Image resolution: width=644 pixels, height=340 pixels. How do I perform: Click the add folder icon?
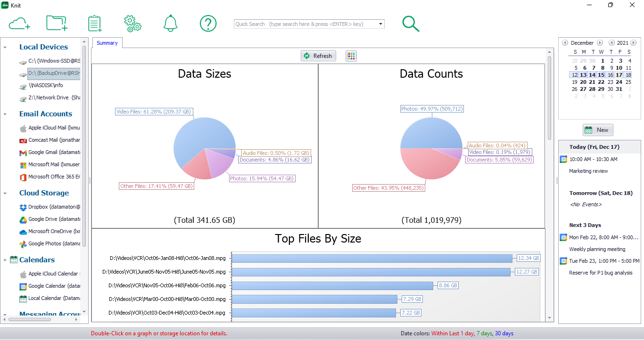pos(57,23)
